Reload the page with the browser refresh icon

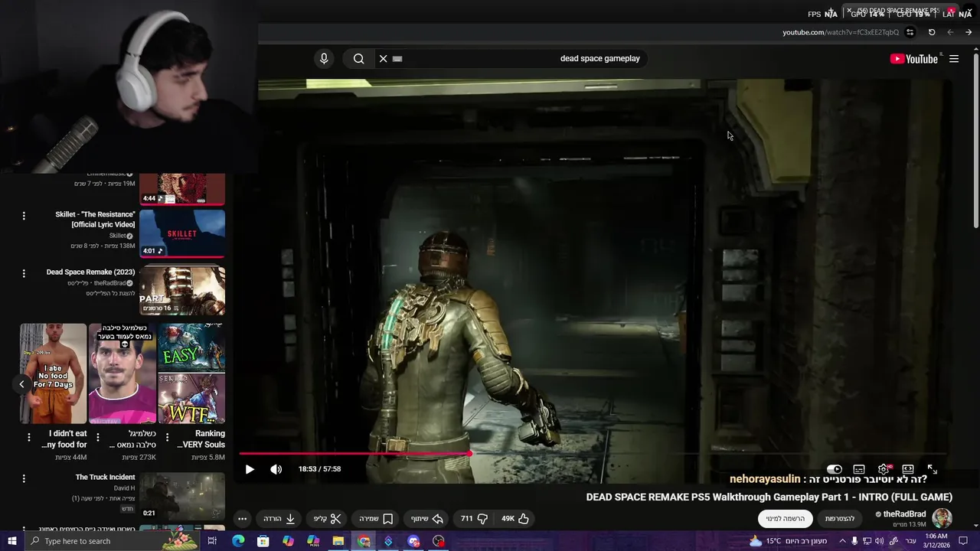coord(932,32)
